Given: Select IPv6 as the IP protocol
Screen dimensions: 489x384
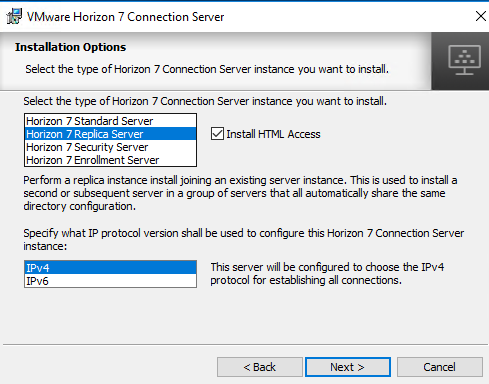Looking at the screenshot, I should (110, 281).
